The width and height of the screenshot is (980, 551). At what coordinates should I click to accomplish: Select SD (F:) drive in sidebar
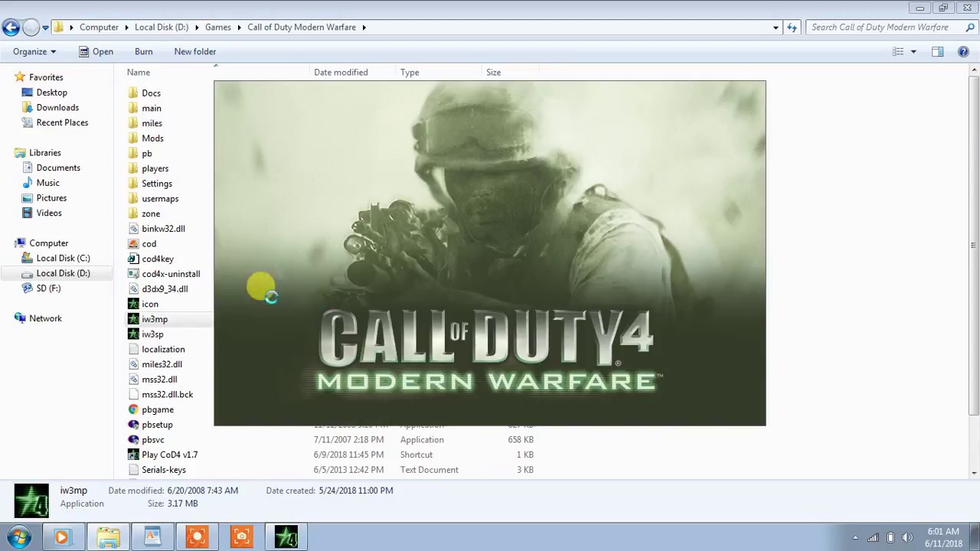click(x=48, y=289)
